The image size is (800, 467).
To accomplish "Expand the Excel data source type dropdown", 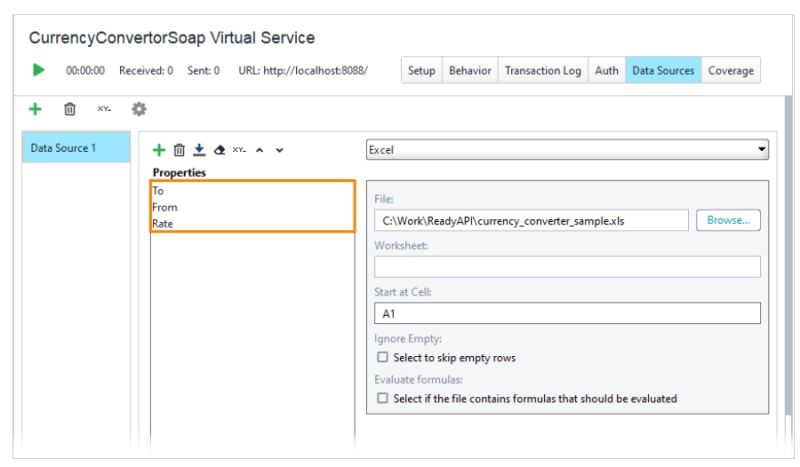I will coord(567,150).
